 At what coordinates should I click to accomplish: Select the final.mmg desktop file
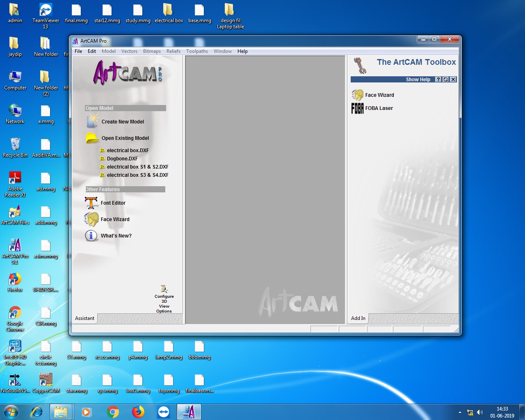point(76,13)
